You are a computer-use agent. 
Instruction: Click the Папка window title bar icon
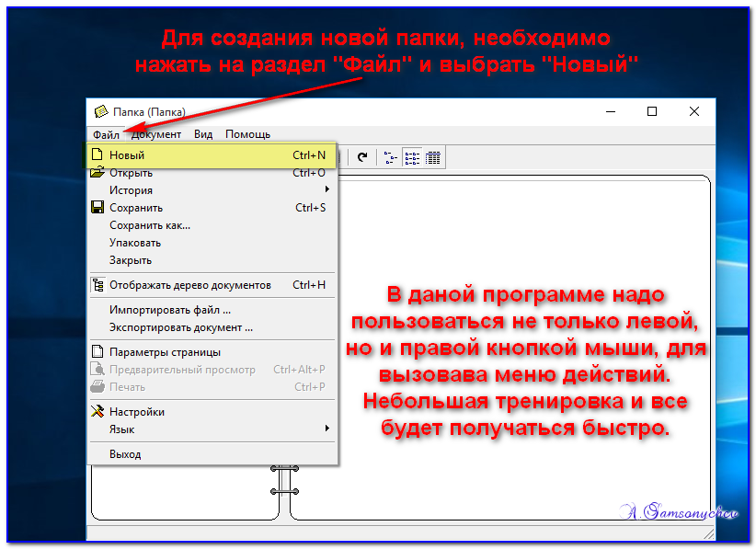102,110
